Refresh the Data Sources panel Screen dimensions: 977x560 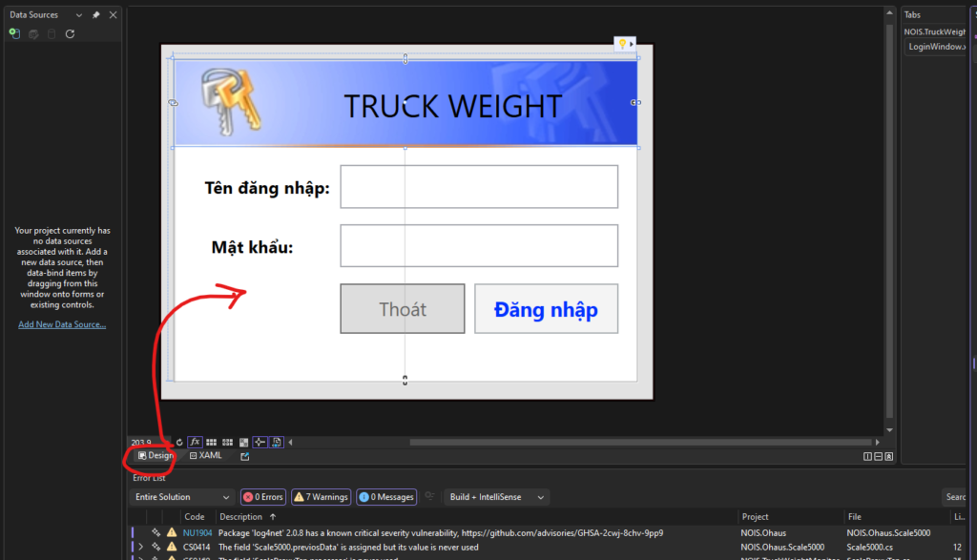click(70, 33)
